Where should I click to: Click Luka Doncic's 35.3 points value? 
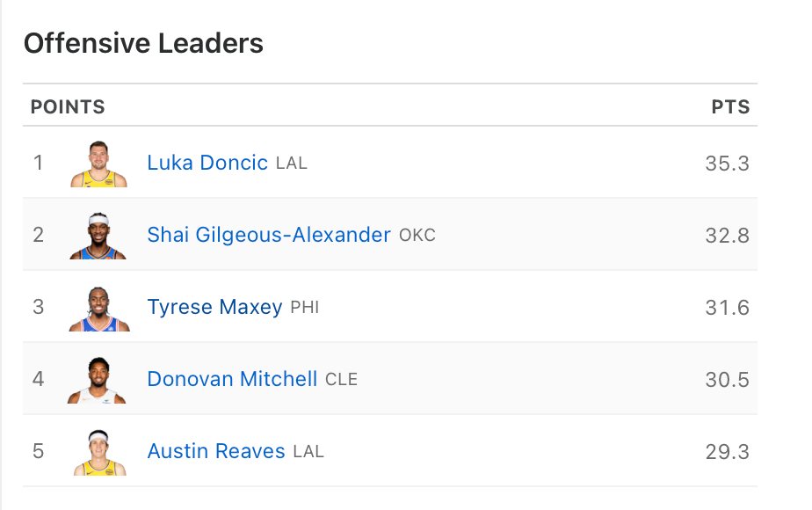727,163
